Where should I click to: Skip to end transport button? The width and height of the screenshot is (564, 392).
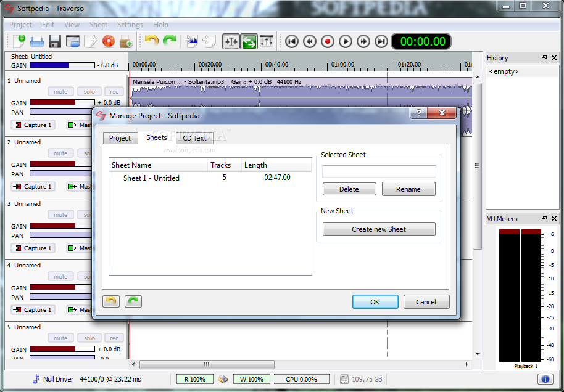381,41
